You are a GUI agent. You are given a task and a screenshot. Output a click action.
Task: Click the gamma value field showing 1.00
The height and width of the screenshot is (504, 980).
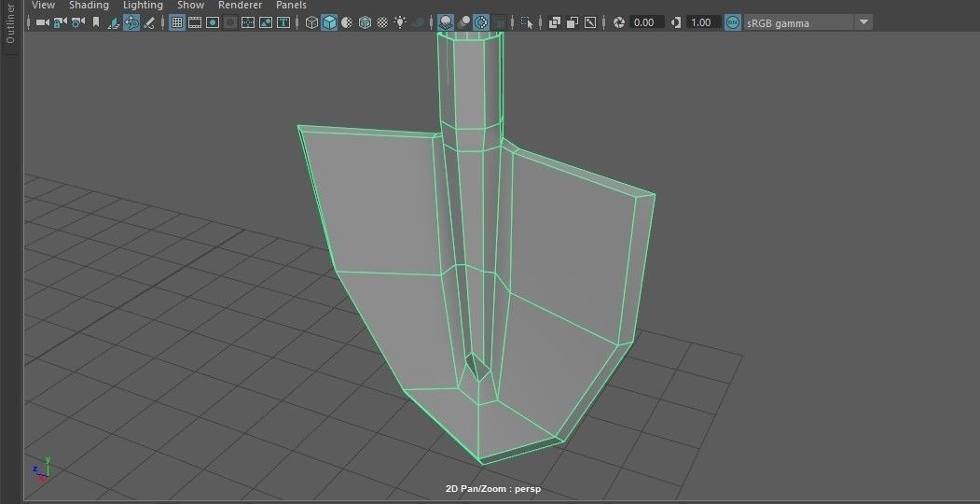coord(701,22)
